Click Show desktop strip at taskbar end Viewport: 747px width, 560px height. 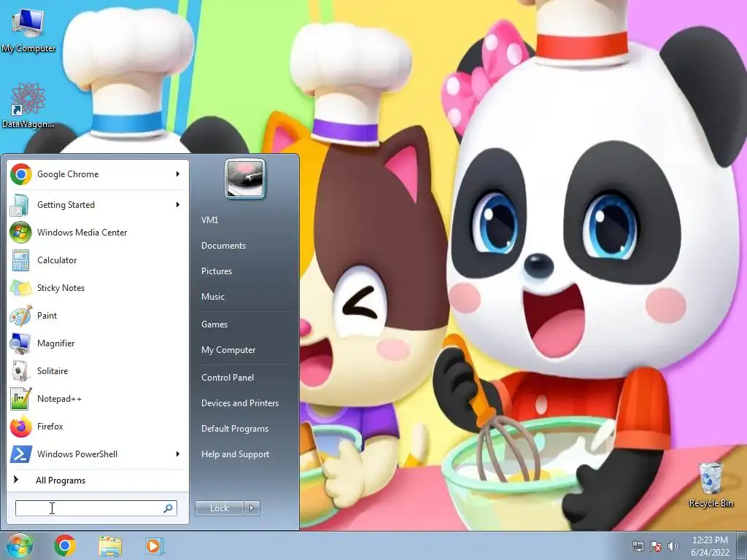pyautogui.click(x=742, y=545)
